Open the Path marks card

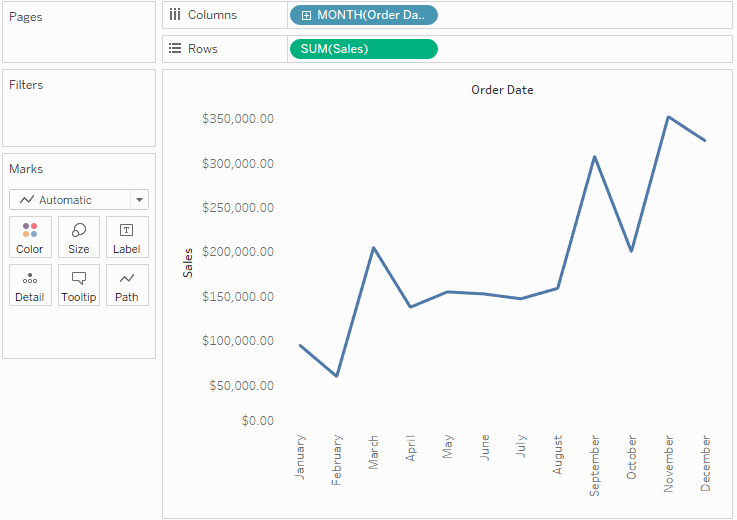tap(127, 285)
